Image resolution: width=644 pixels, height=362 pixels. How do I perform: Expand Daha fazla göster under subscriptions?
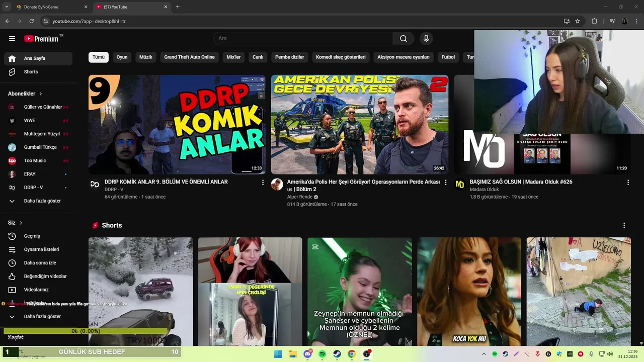(38, 201)
